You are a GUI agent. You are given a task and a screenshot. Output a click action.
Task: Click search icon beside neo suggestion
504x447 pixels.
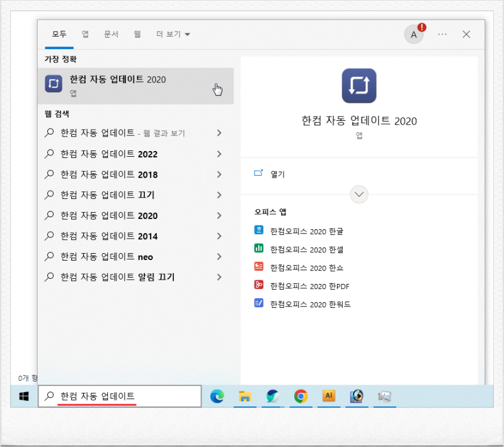49,256
